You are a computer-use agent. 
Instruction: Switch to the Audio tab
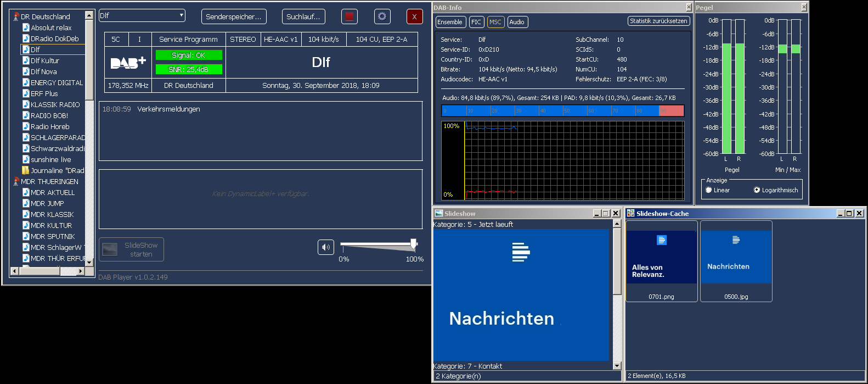(517, 22)
